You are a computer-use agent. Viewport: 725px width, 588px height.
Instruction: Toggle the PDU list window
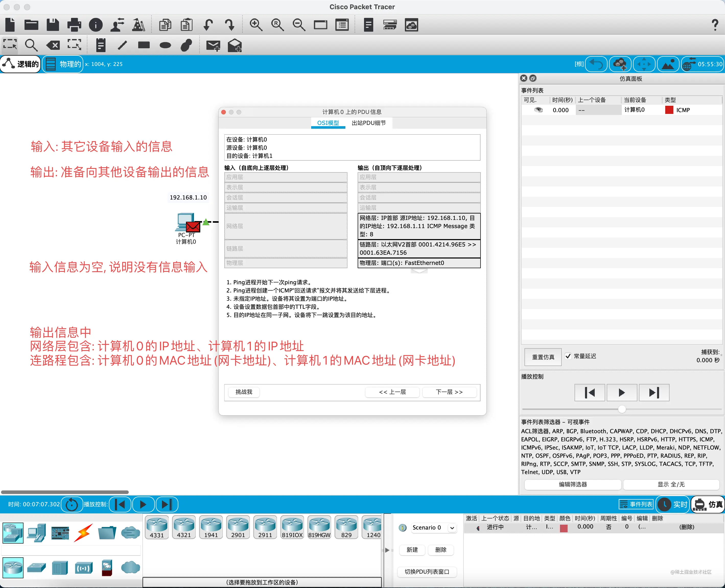427,572
